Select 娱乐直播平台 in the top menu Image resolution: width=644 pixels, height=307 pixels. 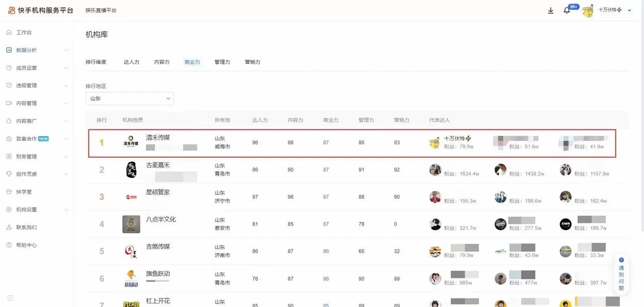[102, 10]
